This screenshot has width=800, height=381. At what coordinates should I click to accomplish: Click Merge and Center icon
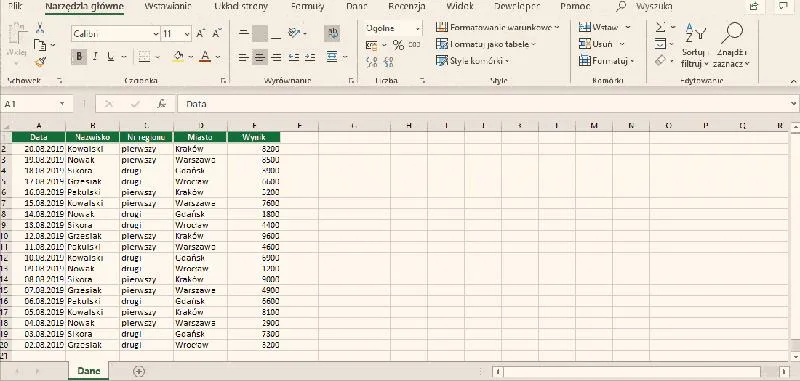pyautogui.click(x=332, y=57)
